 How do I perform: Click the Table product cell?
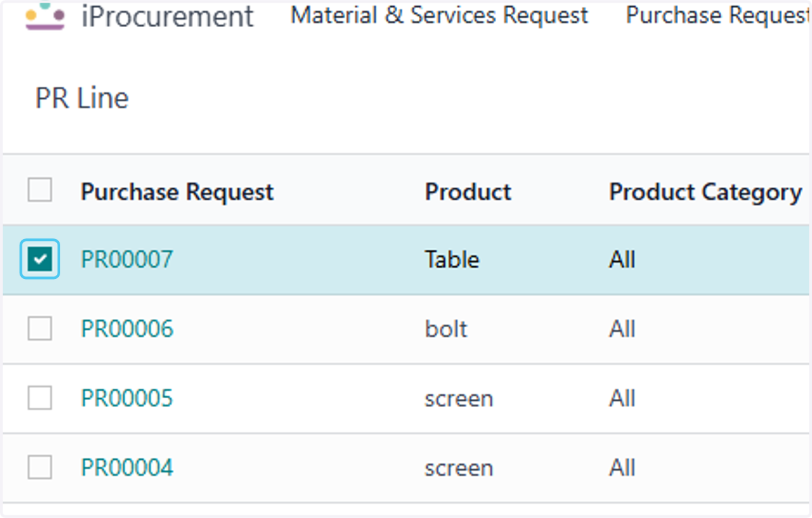[x=452, y=259]
